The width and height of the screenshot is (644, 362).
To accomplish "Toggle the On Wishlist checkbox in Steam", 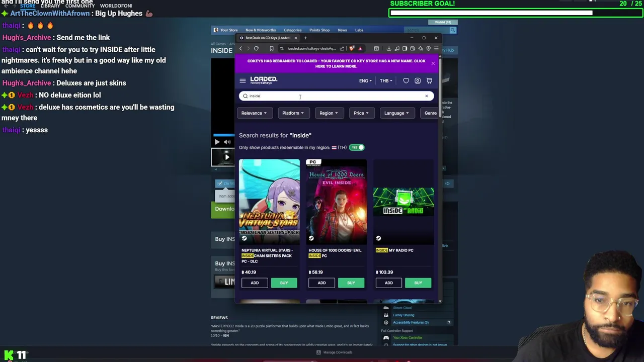I will (x=220, y=184).
